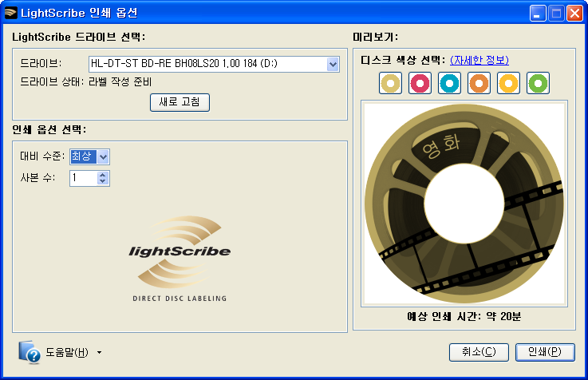This screenshot has height=380, width=588.
Task: Click the 새로 고침 refresh button
Action: (180, 102)
